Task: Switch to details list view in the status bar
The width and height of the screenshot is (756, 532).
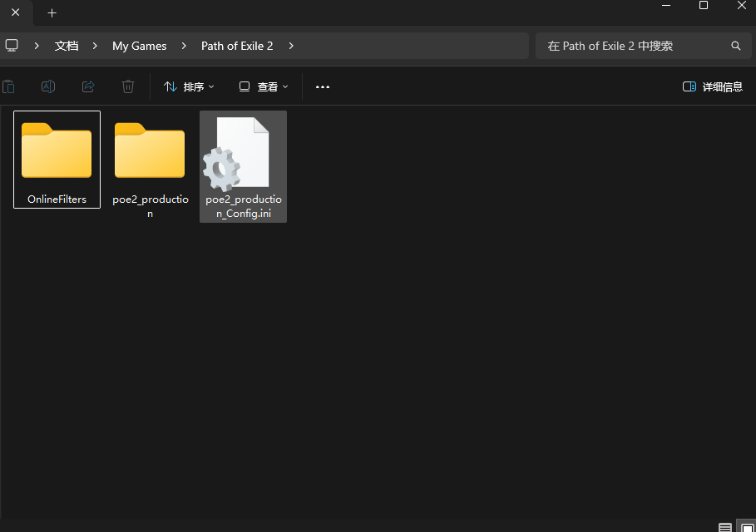Action: click(x=725, y=527)
